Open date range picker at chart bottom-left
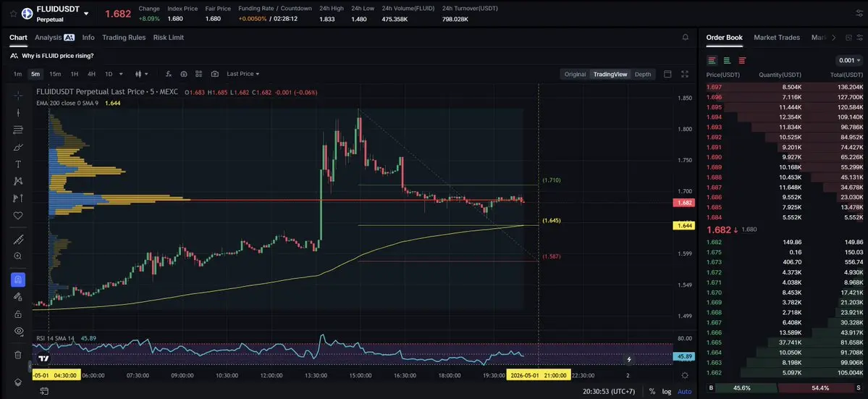Viewport: 868px width, 399px height. (43, 391)
